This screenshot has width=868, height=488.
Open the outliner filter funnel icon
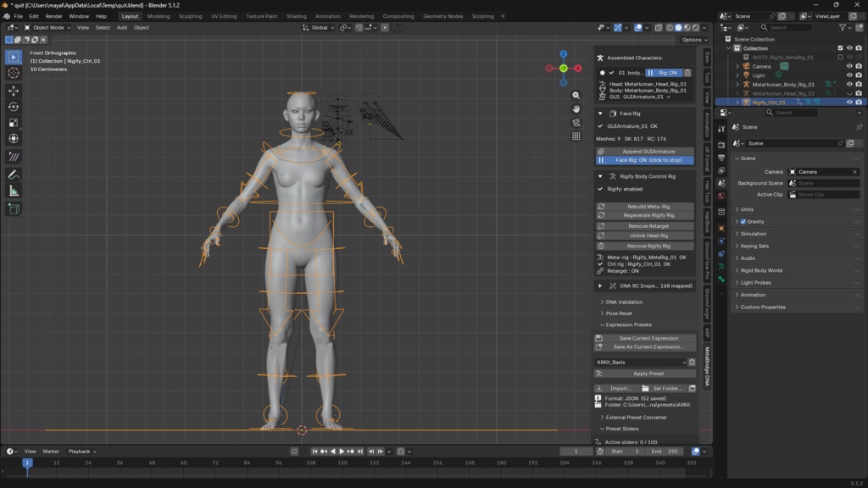click(843, 28)
